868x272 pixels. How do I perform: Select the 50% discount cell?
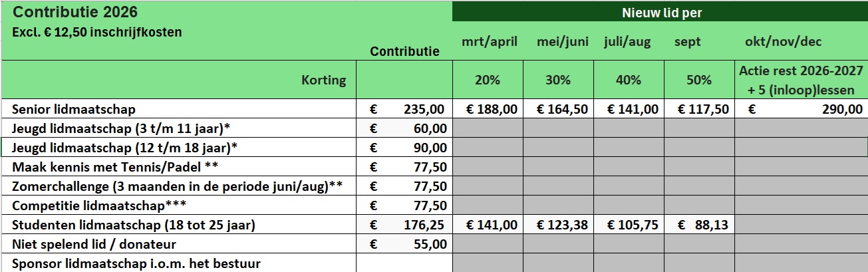tap(698, 80)
